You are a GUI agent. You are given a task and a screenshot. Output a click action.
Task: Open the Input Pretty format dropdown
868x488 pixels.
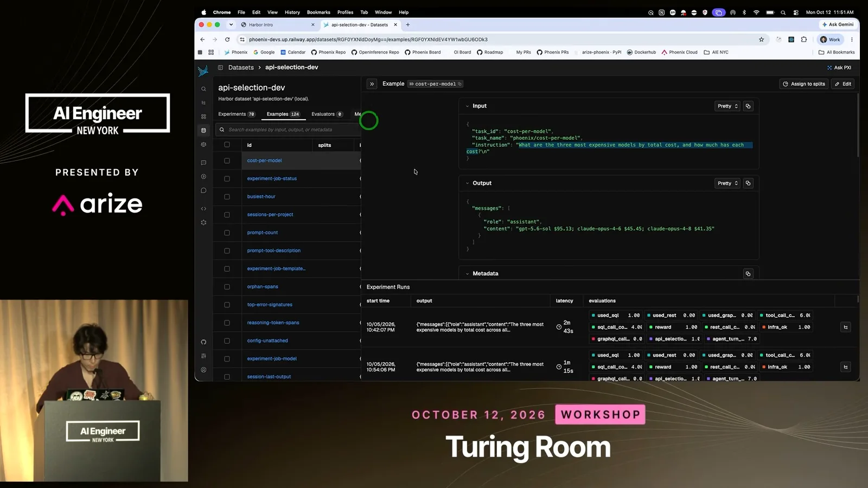(x=727, y=106)
